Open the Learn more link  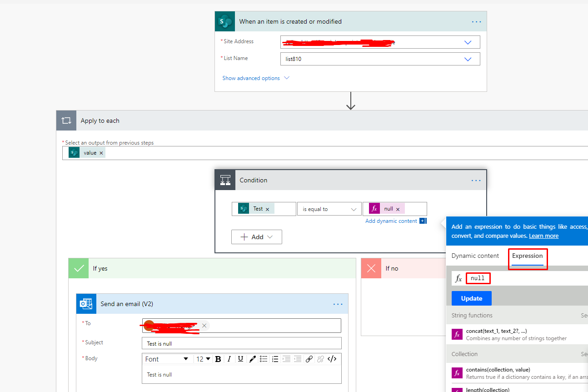coord(544,236)
